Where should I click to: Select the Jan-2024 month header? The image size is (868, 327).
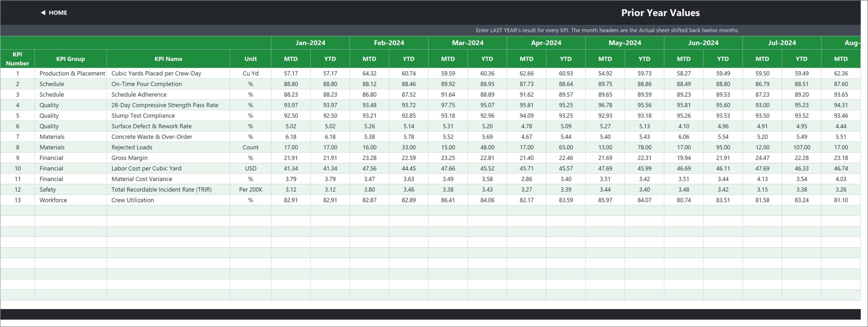pos(310,43)
